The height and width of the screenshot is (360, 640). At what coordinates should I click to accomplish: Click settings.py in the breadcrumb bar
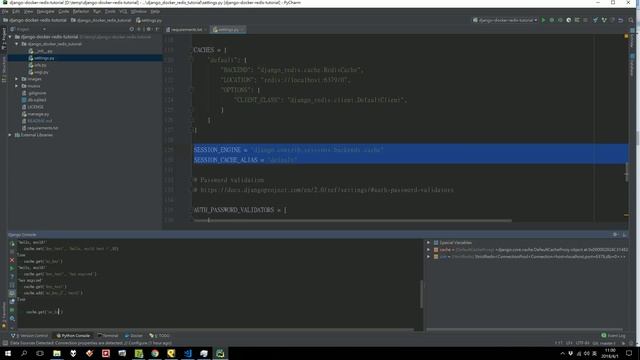click(149, 20)
